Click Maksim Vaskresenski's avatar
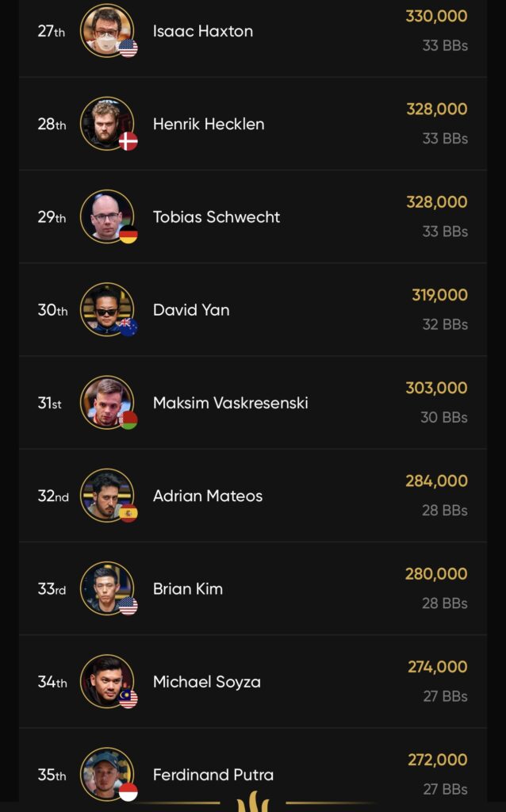The width and height of the screenshot is (506, 812). (106, 401)
